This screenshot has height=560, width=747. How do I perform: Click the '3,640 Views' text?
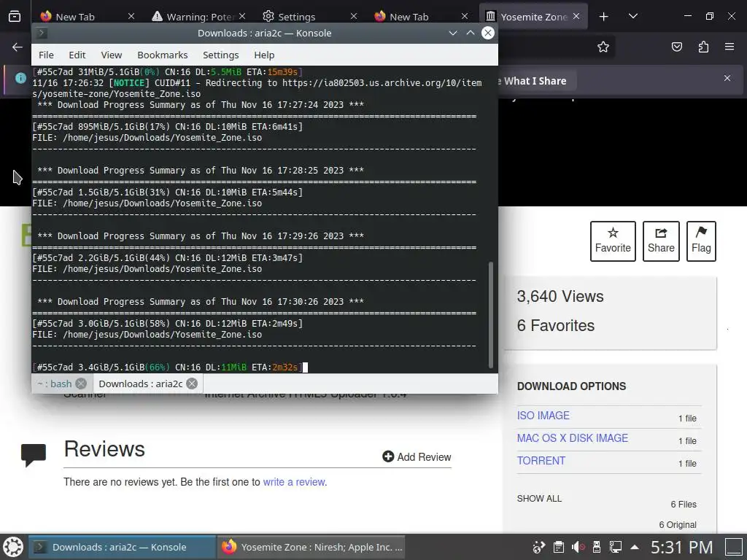click(560, 296)
